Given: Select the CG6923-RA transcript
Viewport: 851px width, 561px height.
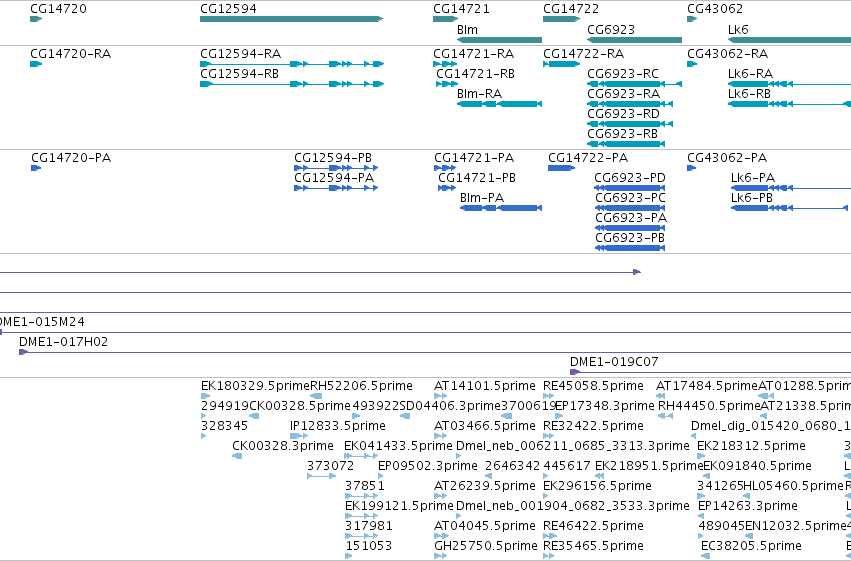Looking at the screenshot, I should (630, 104).
